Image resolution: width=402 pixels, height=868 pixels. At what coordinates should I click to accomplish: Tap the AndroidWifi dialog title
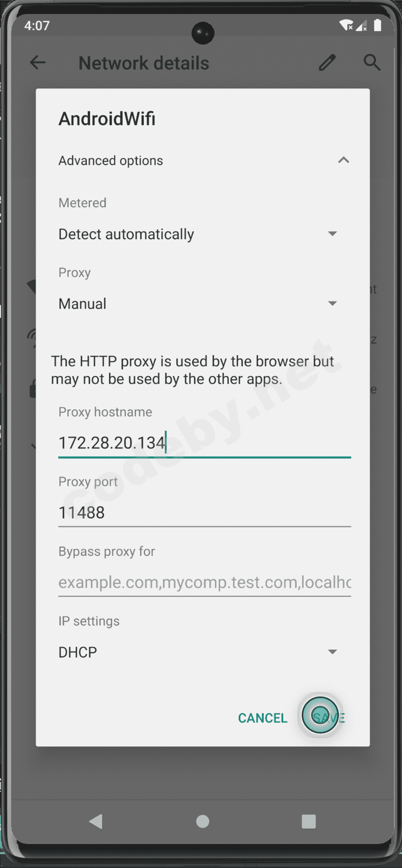(107, 118)
